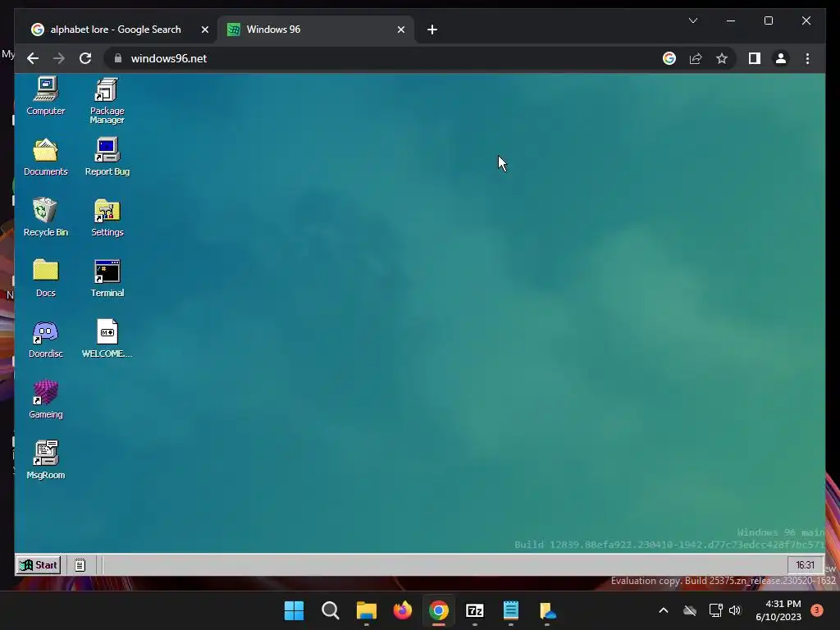Open the volume control in system tray
This screenshot has height=630, width=840.
click(x=735, y=610)
